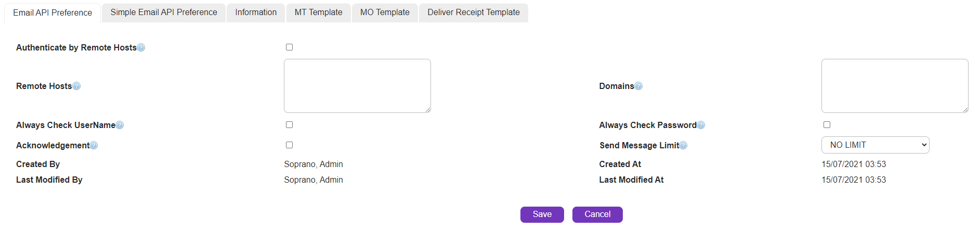This screenshot has width=980, height=229.
Task: Click help icon next to Acknowledgement
Action: tap(94, 146)
